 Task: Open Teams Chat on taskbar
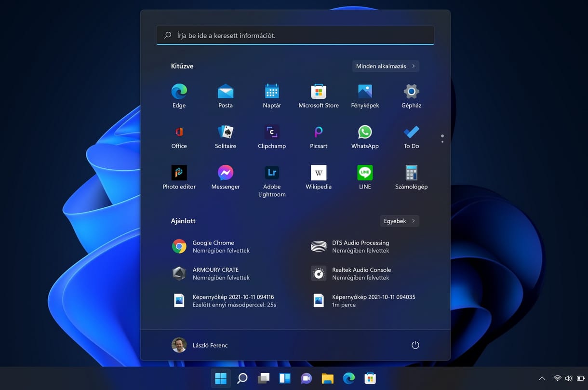[306, 378]
